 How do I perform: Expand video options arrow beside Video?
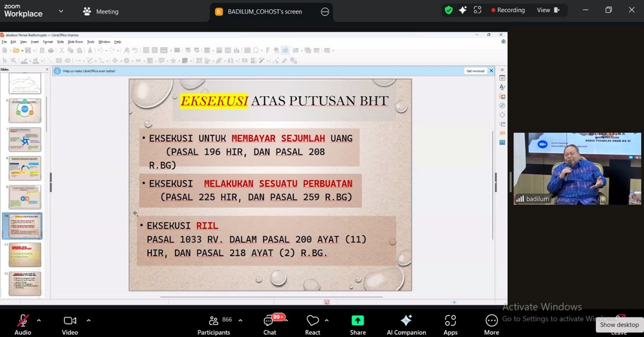(88, 320)
